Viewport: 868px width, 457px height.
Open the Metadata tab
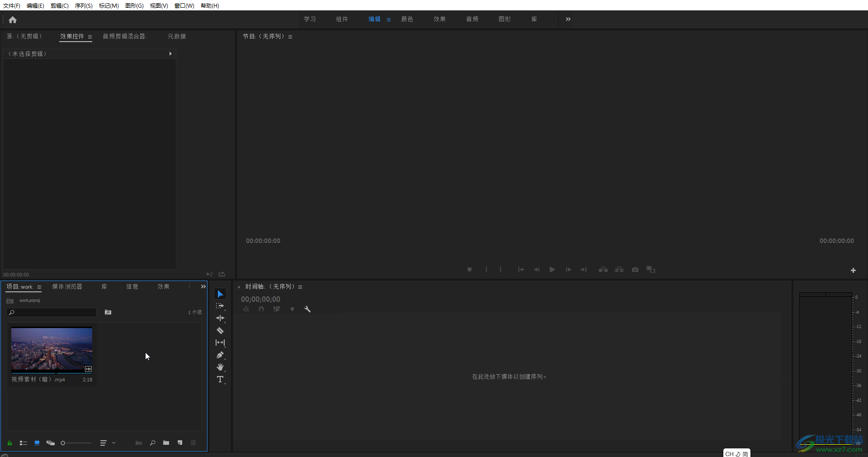pos(177,36)
